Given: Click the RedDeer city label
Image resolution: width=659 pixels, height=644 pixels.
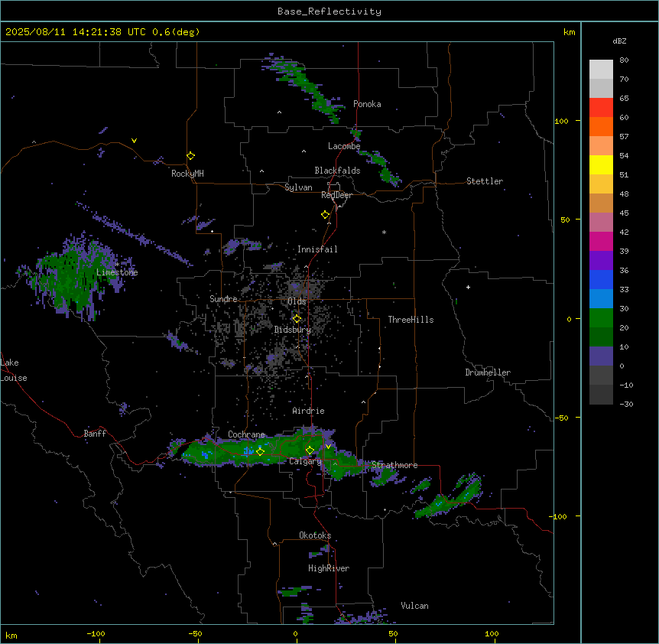Looking at the screenshot, I should click(336, 195).
